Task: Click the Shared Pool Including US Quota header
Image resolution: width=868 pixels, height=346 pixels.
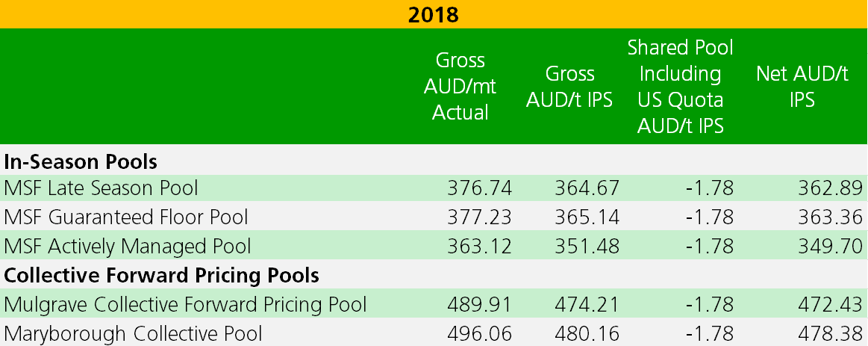Action: (681, 87)
